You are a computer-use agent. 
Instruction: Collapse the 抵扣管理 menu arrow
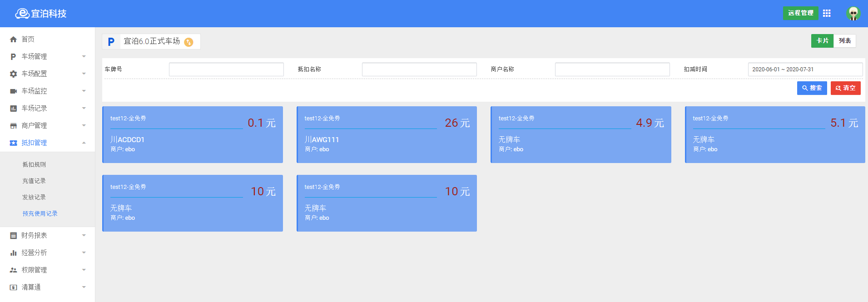coord(84,143)
